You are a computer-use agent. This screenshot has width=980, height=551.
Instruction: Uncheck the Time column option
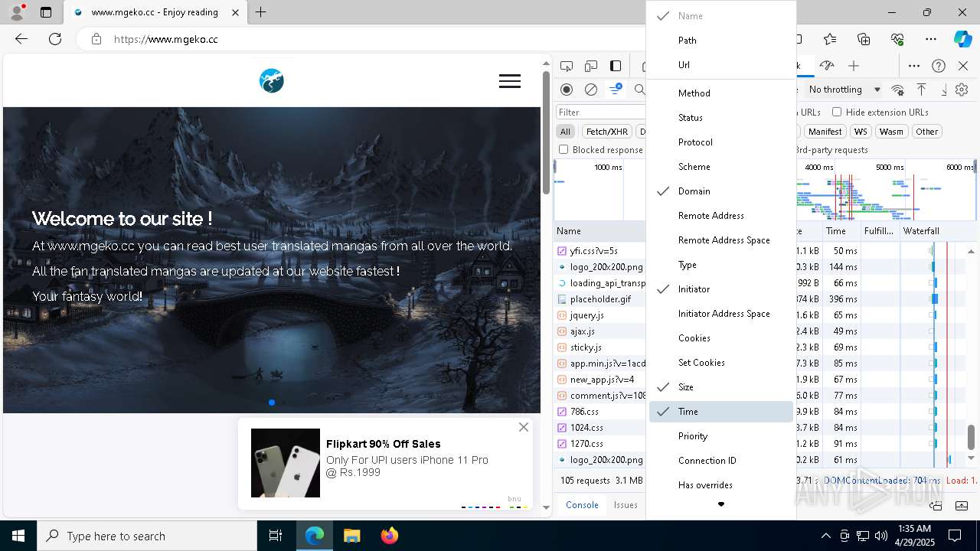click(x=721, y=412)
